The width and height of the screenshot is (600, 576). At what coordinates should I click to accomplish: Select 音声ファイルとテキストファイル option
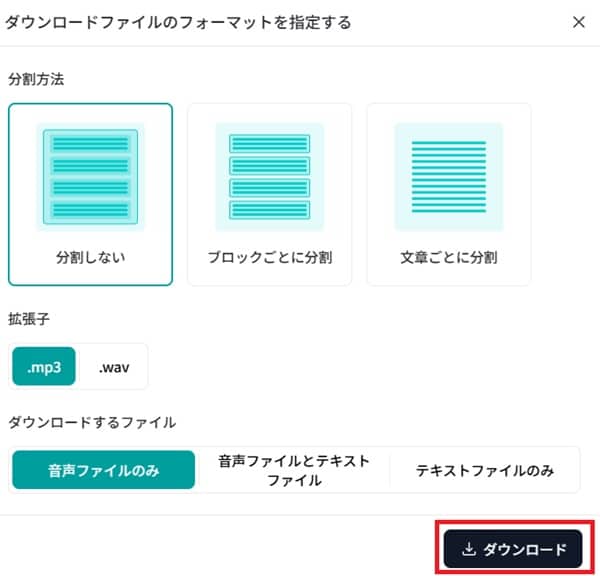pyautogui.click(x=294, y=470)
